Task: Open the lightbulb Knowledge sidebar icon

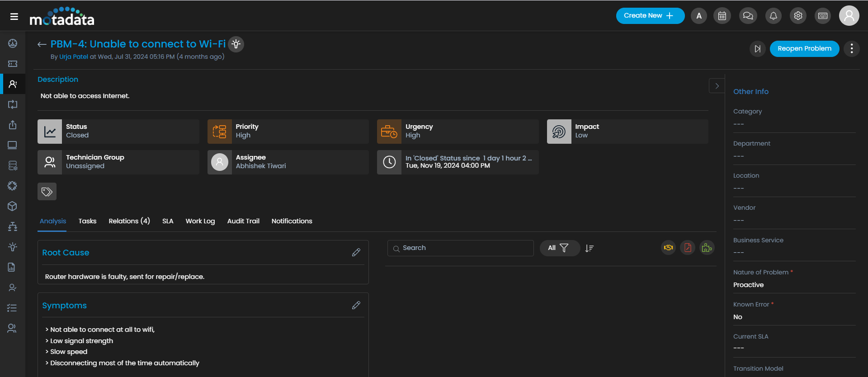Action: tap(13, 247)
